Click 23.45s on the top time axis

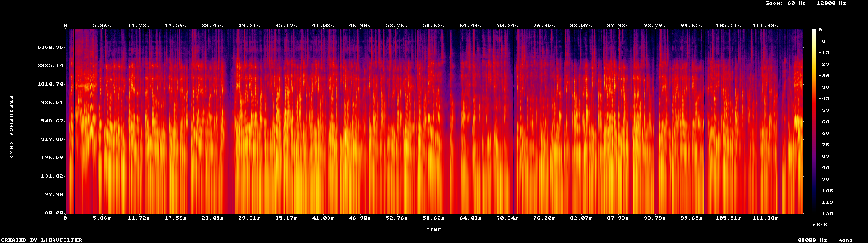click(x=212, y=25)
